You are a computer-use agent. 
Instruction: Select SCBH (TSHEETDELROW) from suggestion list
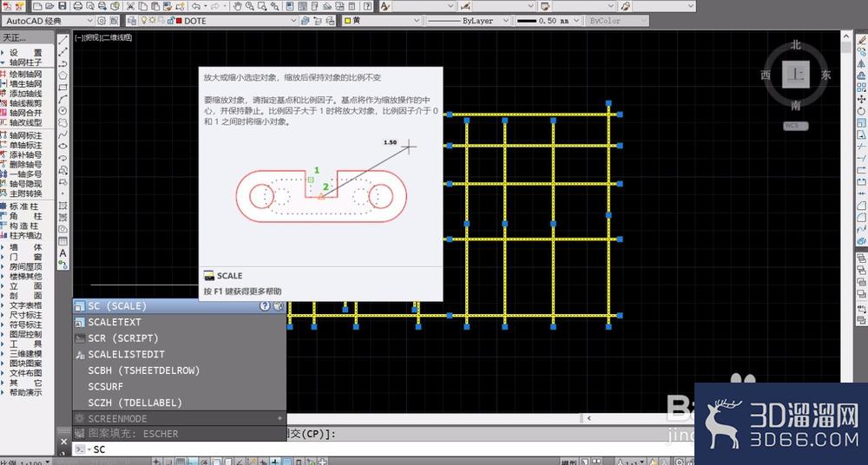click(180, 370)
